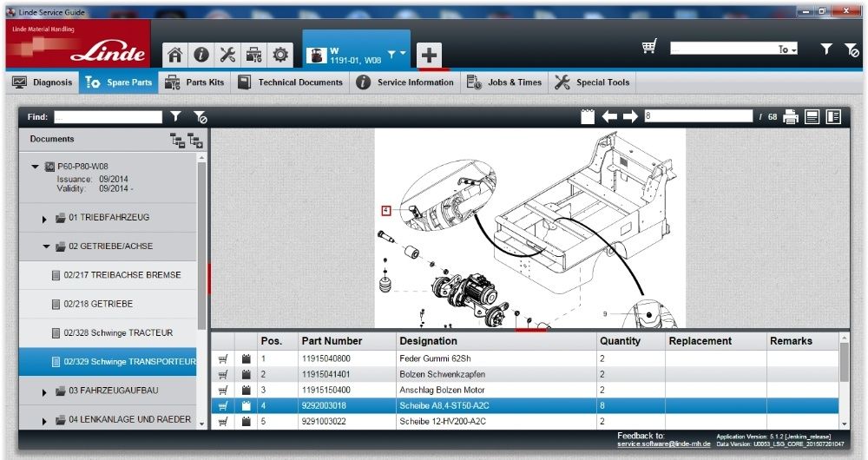Open the Technical Documents tab

(x=290, y=82)
